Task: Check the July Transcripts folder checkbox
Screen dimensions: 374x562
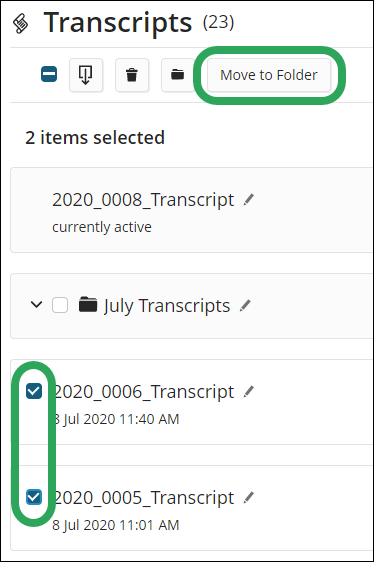Action: pos(60,305)
